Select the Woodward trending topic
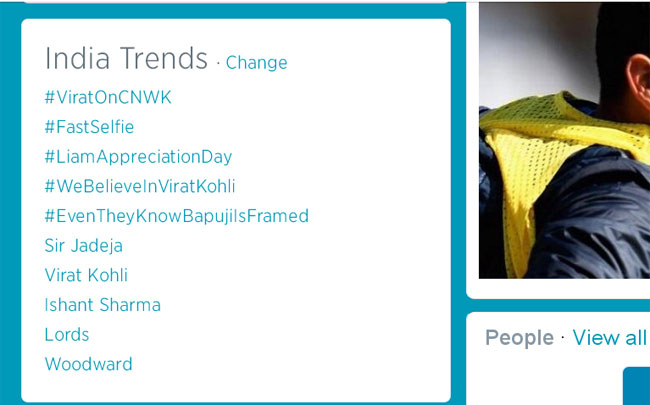 coord(88,364)
